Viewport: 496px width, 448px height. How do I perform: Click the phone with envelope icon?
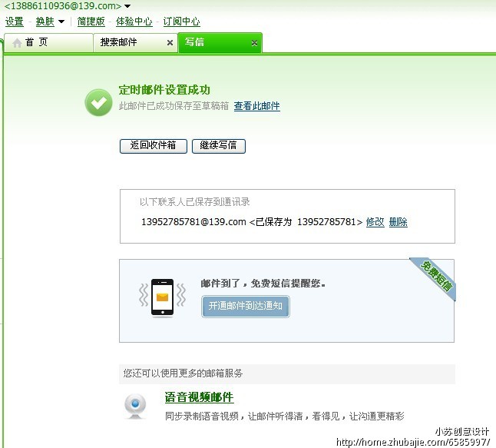click(162, 297)
